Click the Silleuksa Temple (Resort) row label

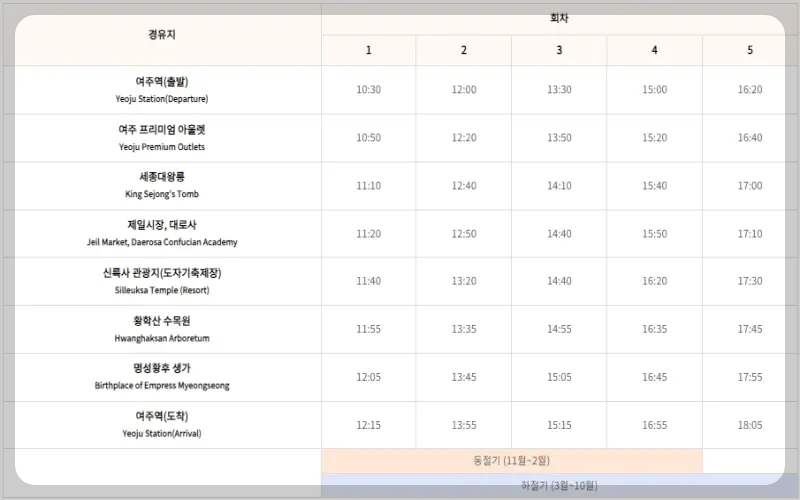162,281
